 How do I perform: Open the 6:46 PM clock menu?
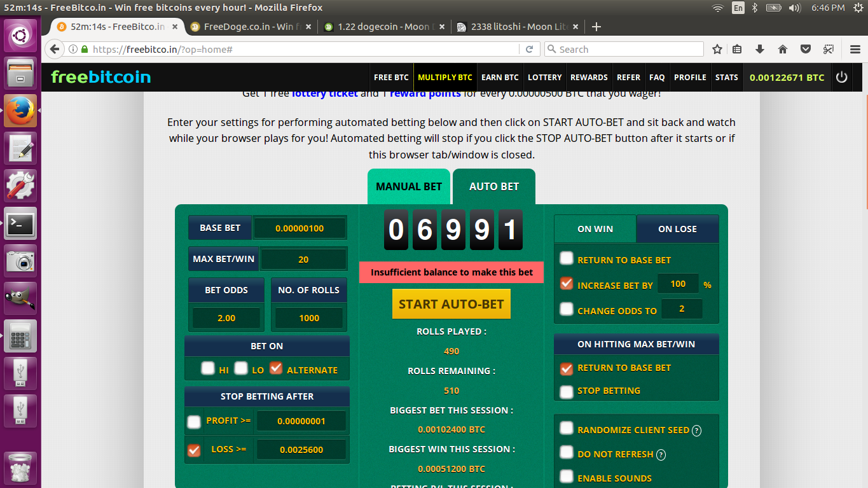pos(828,8)
